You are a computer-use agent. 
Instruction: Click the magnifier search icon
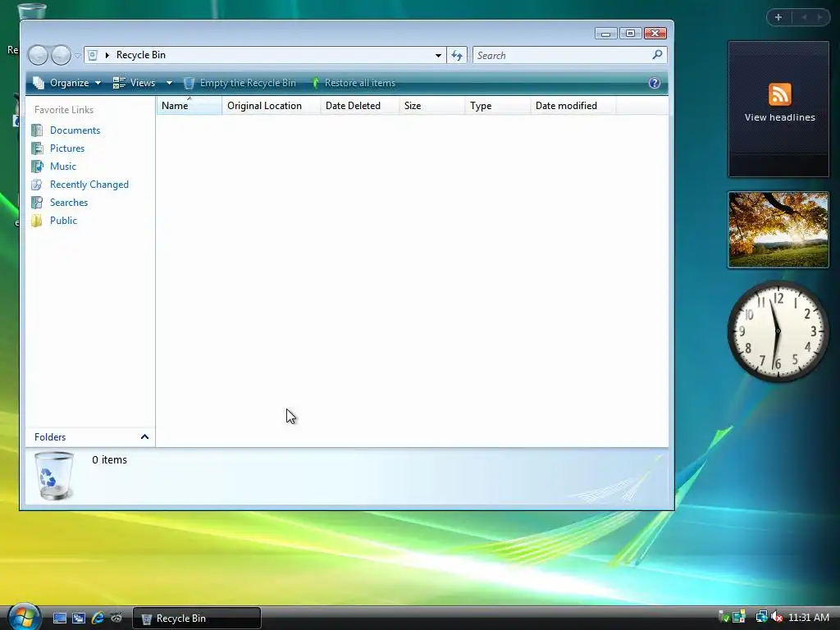[x=657, y=55]
